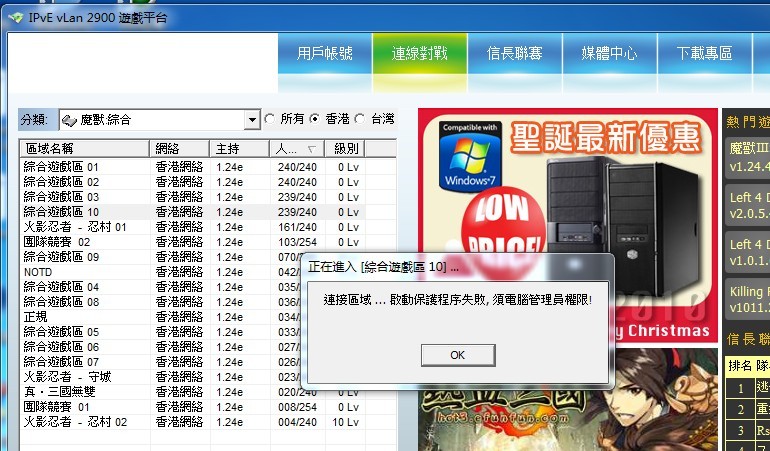Screen dimensions: 770x451
Task: Select row 綜合遊戲區 09
Action: pyautogui.click(x=160, y=257)
